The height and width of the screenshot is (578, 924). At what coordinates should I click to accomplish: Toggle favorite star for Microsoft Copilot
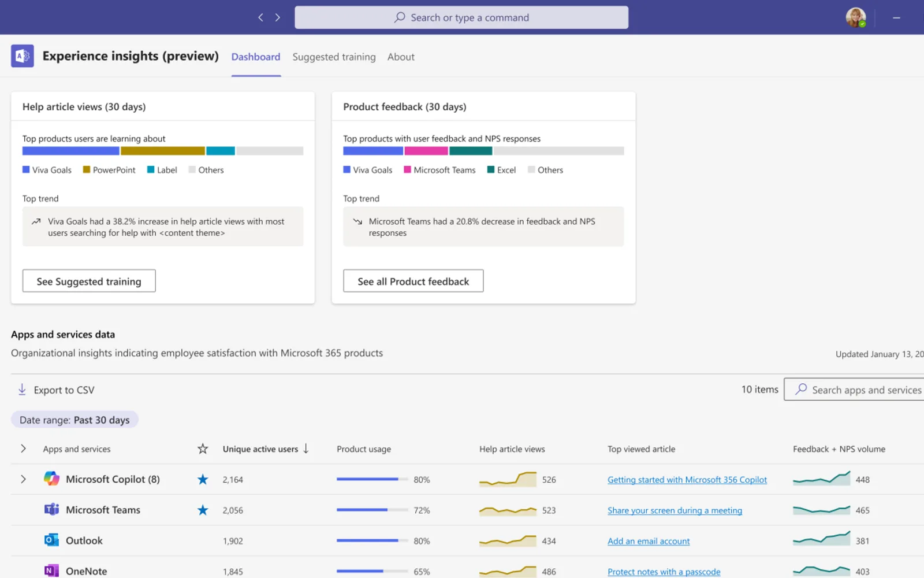[203, 479]
